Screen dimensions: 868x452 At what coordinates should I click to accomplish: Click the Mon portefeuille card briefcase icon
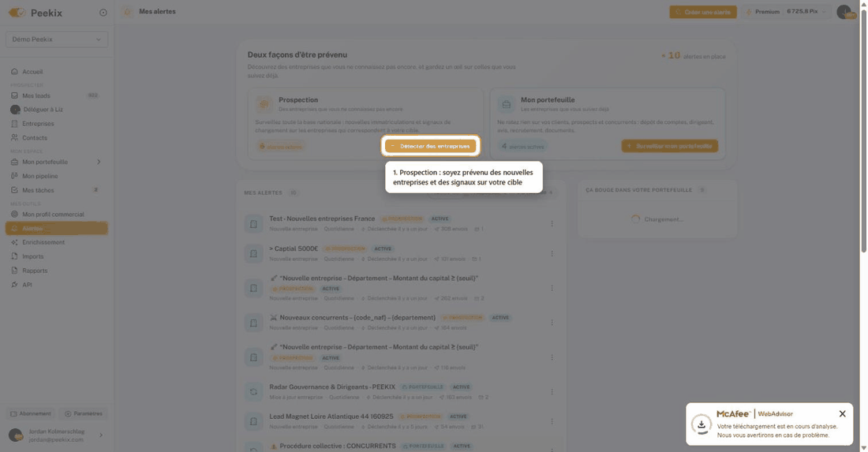tap(506, 103)
